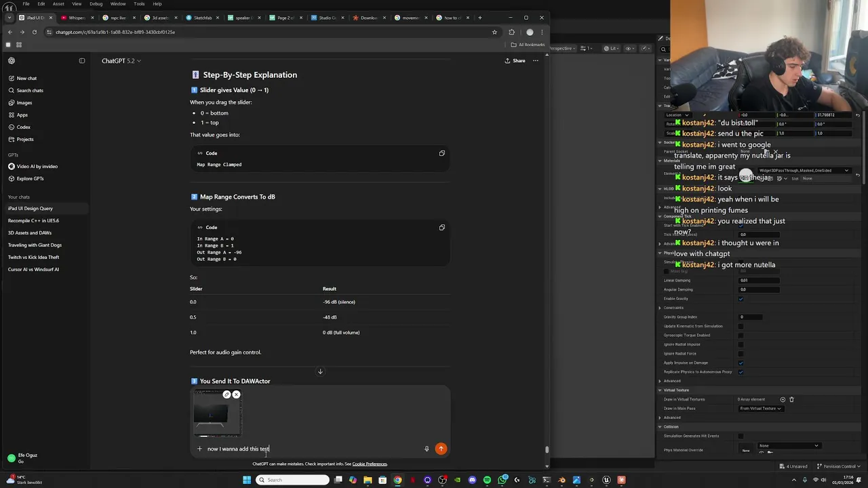Click the ChatGPT logo in the sidebar
Image resolution: width=868 pixels, height=488 pixels.
12,61
